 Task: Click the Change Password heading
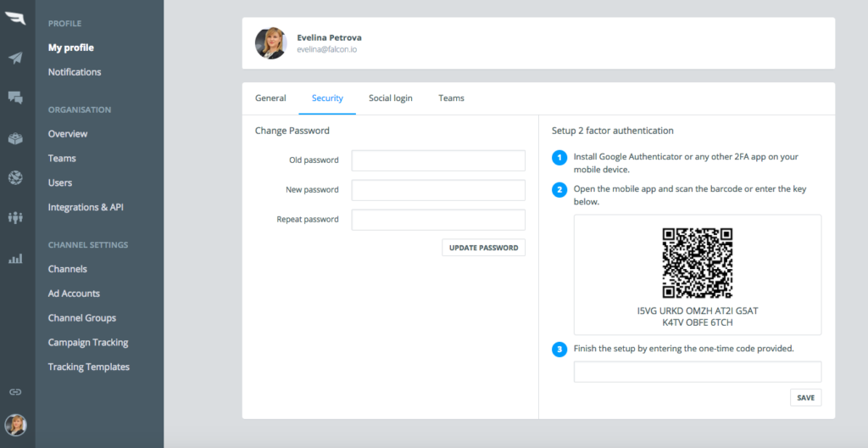(x=292, y=131)
